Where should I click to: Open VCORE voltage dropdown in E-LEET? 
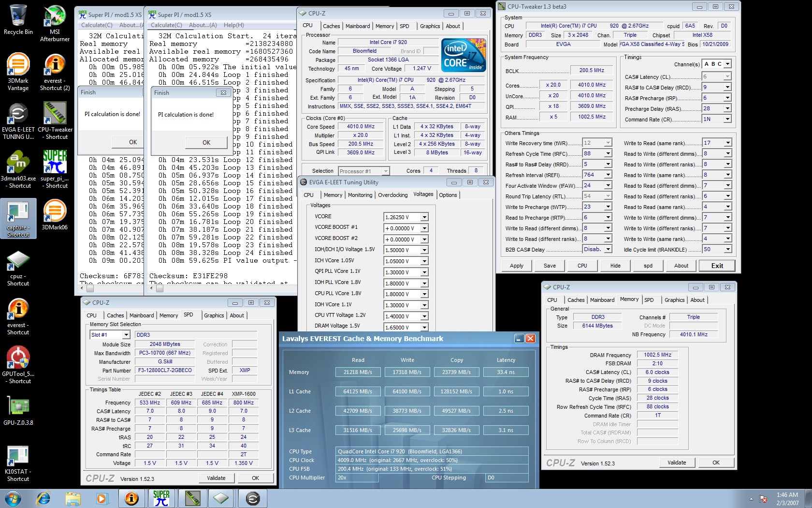424,217
